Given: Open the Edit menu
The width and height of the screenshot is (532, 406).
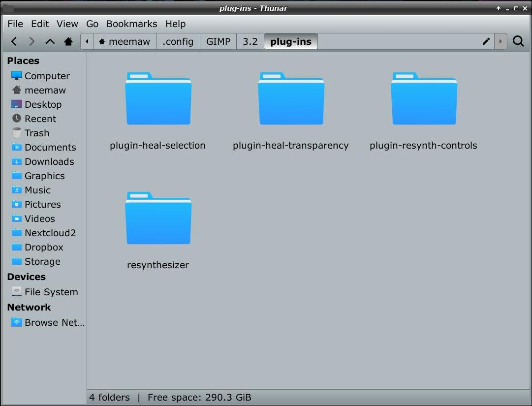Looking at the screenshot, I should tap(40, 24).
